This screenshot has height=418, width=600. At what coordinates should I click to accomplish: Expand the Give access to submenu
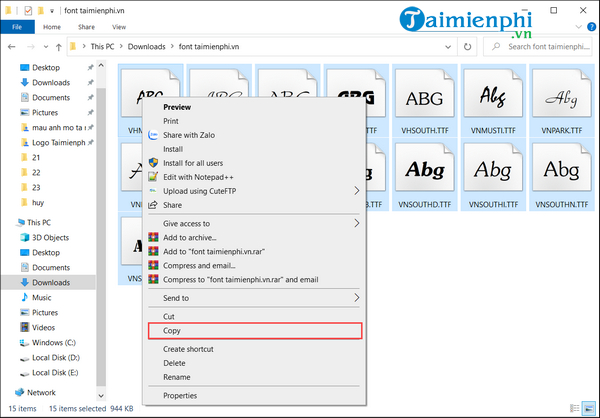[254, 223]
